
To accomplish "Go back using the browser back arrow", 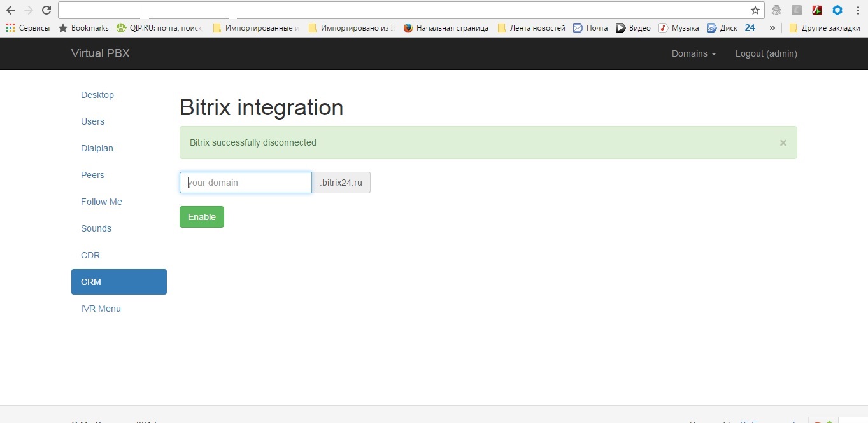I will [10, 10].
